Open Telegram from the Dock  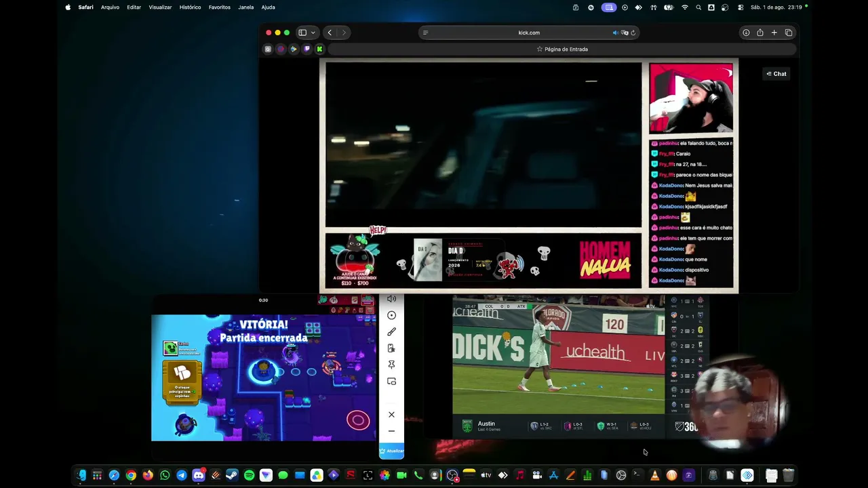coord(182,475)
